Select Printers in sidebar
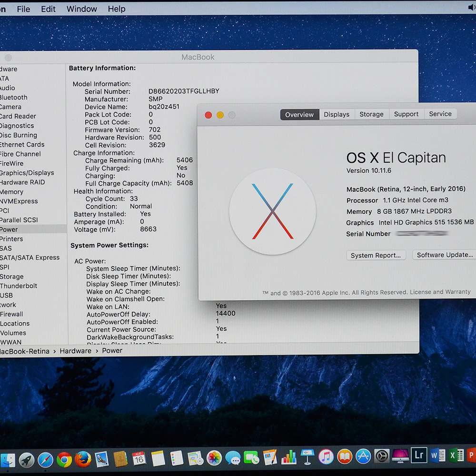Viewport: 476px width, 476px height. (11, 239)
